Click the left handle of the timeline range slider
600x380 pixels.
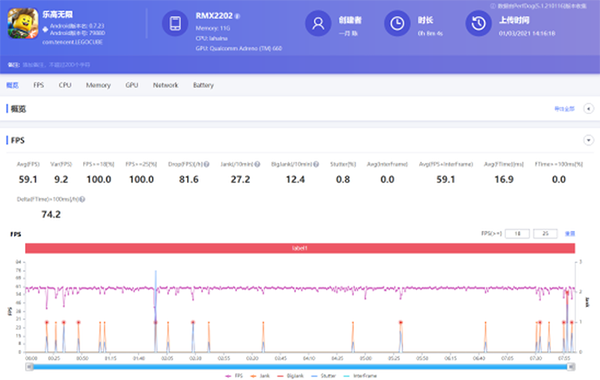(x=29, y=367)
